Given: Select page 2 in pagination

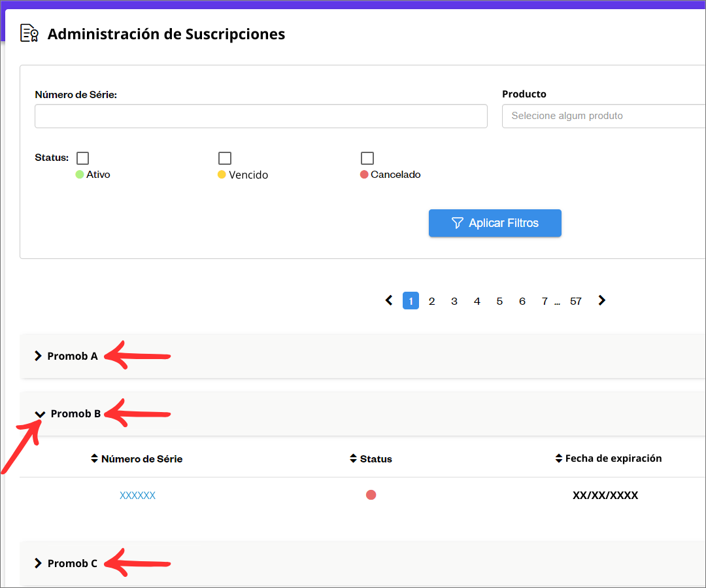Looking at the screenshot, I should (432, 301).
